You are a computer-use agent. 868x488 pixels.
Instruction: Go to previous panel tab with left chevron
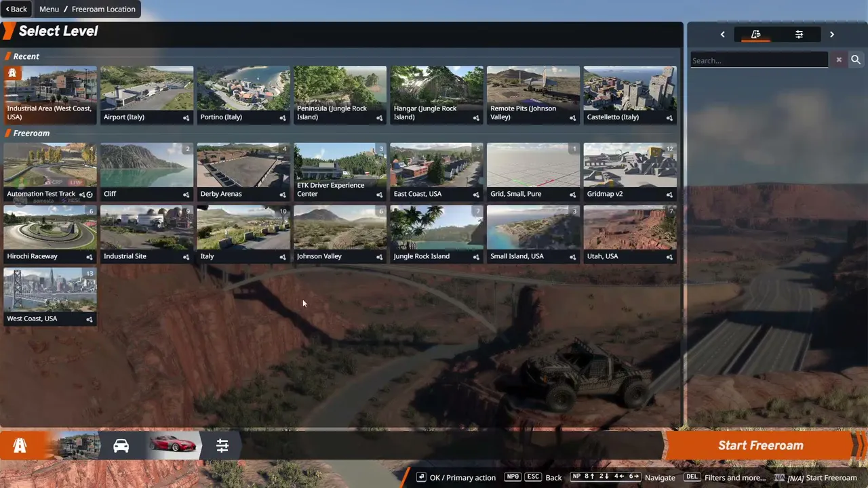(x=722, y=35)
